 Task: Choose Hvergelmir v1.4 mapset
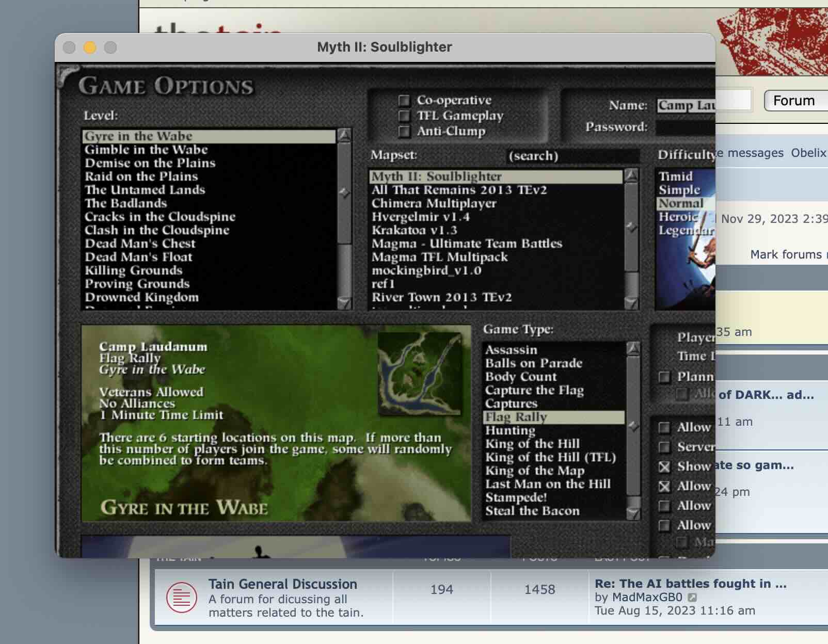[x=496, y=217]
